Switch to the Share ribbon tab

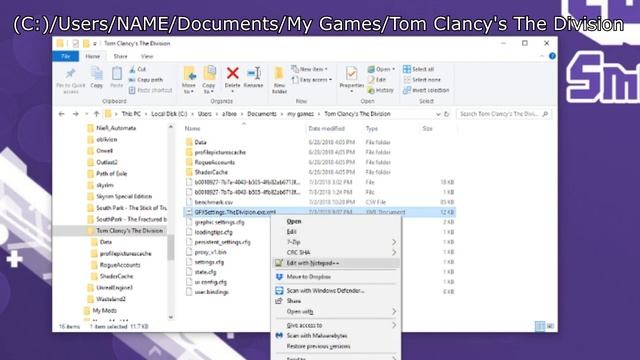[120, 56]
